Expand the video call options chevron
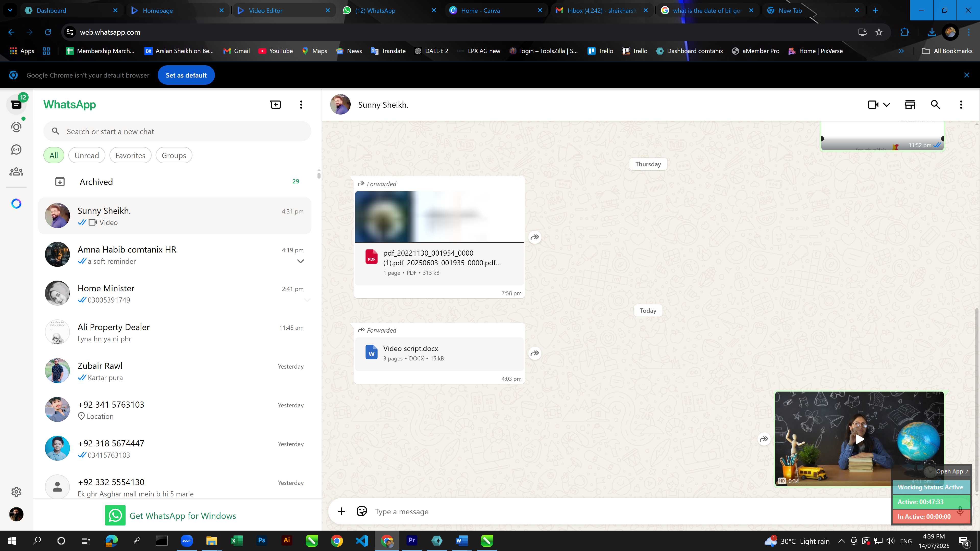The height and width of the screenshot is (551, 980). (886, 105)
